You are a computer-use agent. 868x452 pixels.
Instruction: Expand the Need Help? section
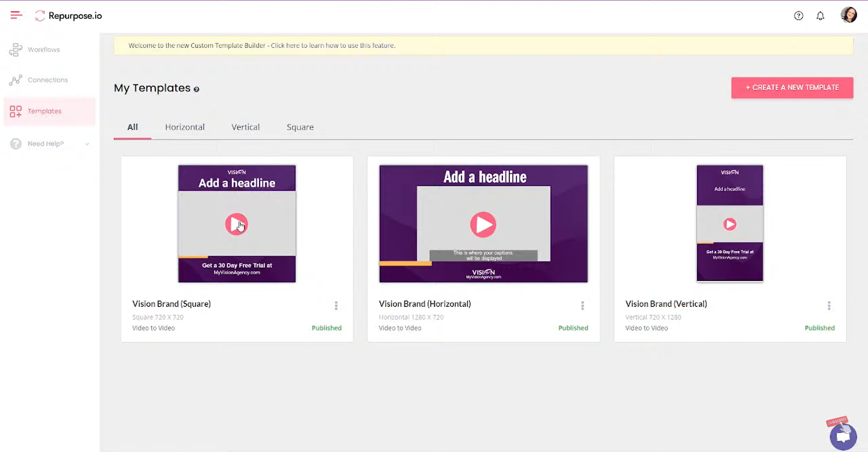pos(45,144)
